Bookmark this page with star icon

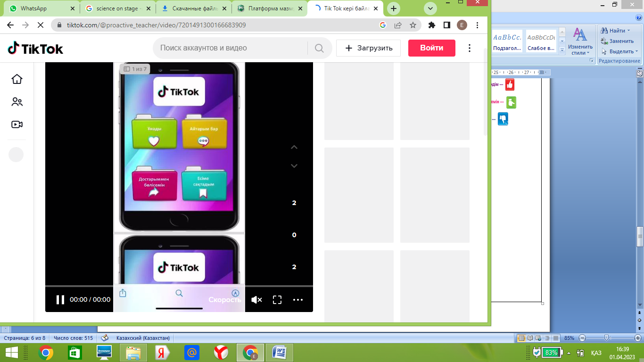click(413, 25)
